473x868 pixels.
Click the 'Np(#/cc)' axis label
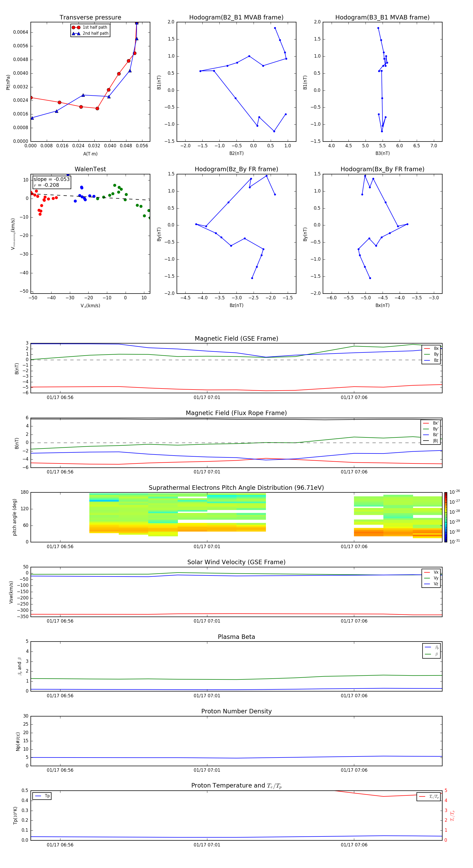(18, 741)
